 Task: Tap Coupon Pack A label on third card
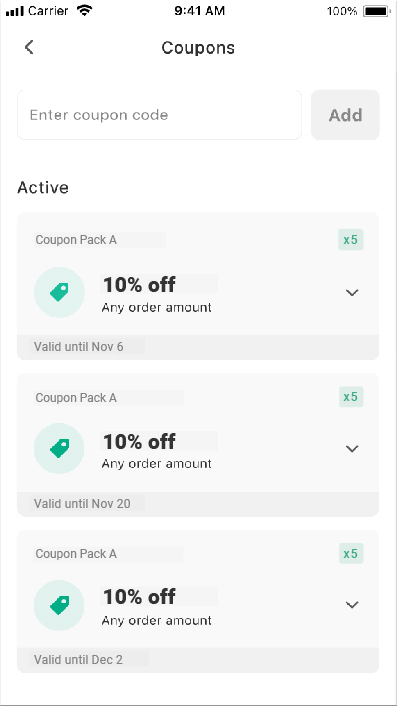[x=76, y=554]
